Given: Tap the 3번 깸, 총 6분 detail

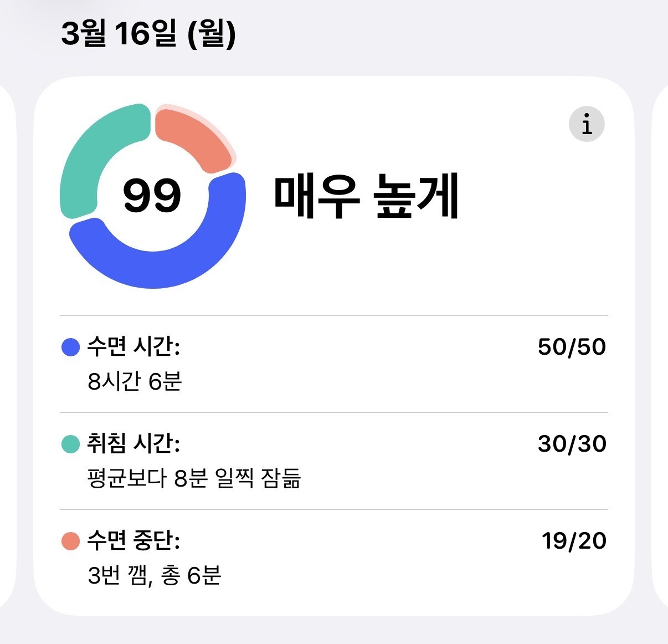Looking at the screenshot, I should pyautogui.click(x=155, y=575).
